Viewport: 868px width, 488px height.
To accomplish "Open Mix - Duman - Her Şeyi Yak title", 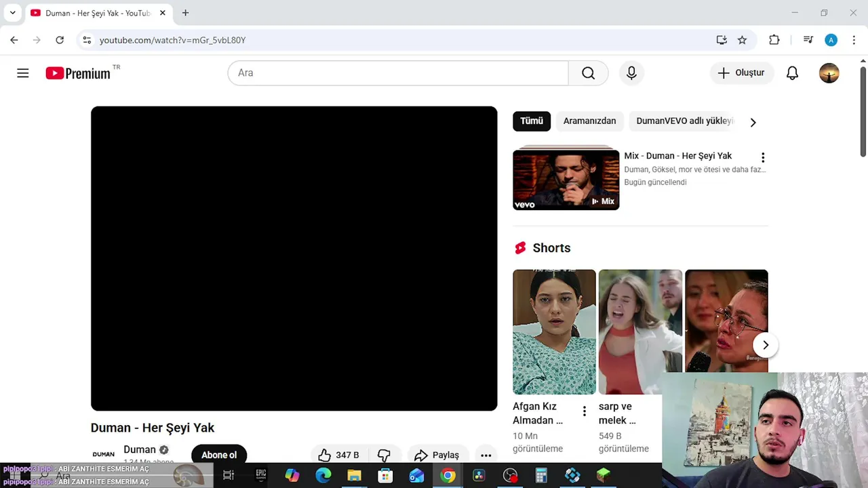I will (x=678, y=156).
